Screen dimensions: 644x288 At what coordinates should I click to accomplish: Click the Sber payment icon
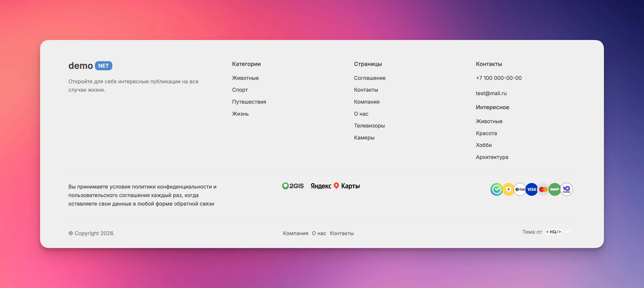pyautogui.click(x=496, y=189)
